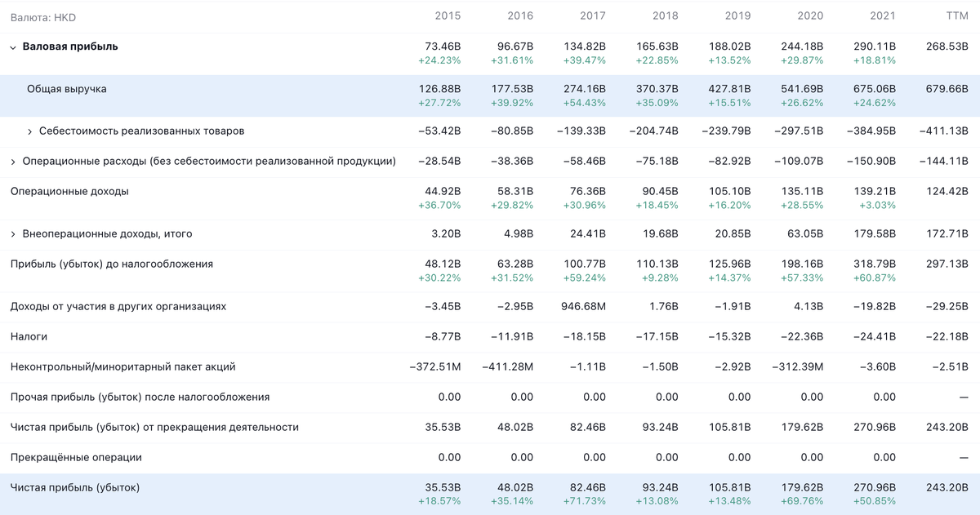Expand Себестоимость реализованных товаров row

coord(30,131)
